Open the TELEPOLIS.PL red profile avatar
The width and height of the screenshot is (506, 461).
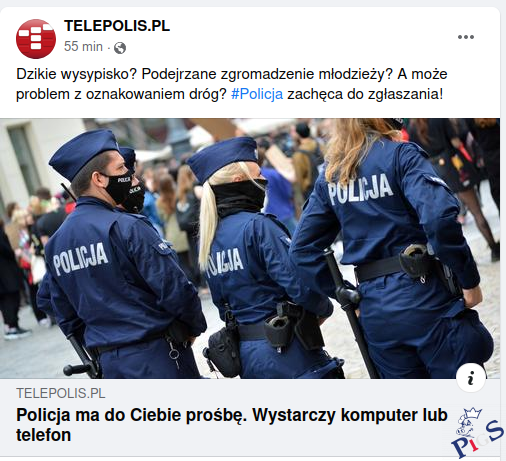click(x=36, y=39)
